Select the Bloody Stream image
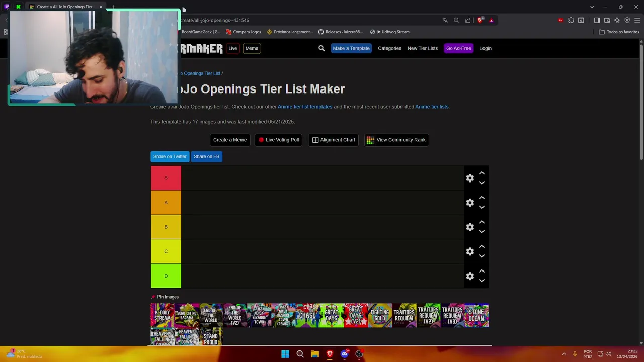The height and width of the screenshot is (362, 644). (163, 315)
